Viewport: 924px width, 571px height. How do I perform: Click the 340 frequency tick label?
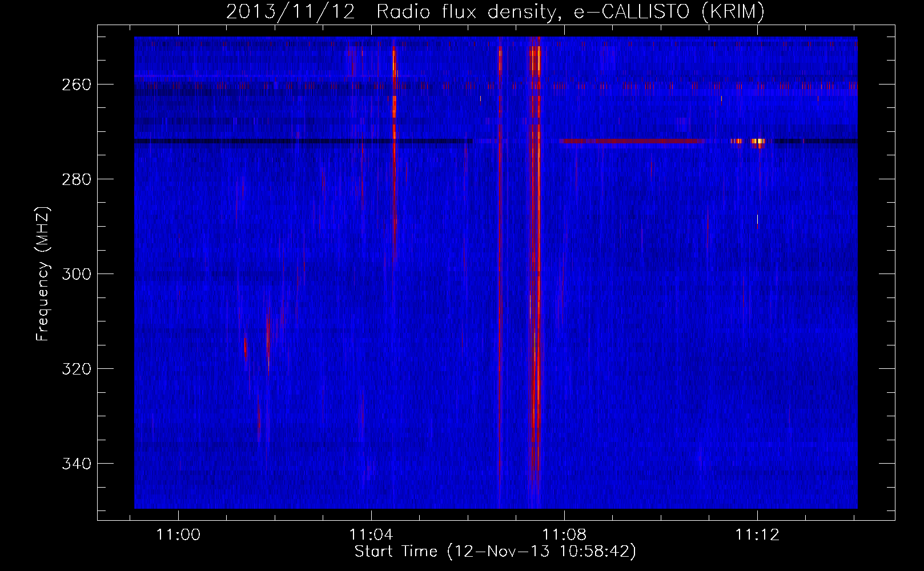pyautogui.click(x=76, y=464)
